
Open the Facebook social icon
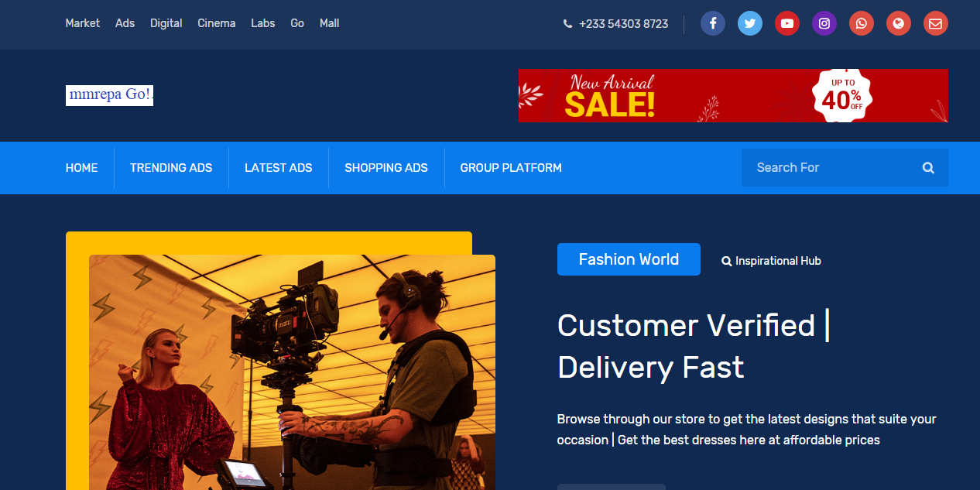[712, 23]
